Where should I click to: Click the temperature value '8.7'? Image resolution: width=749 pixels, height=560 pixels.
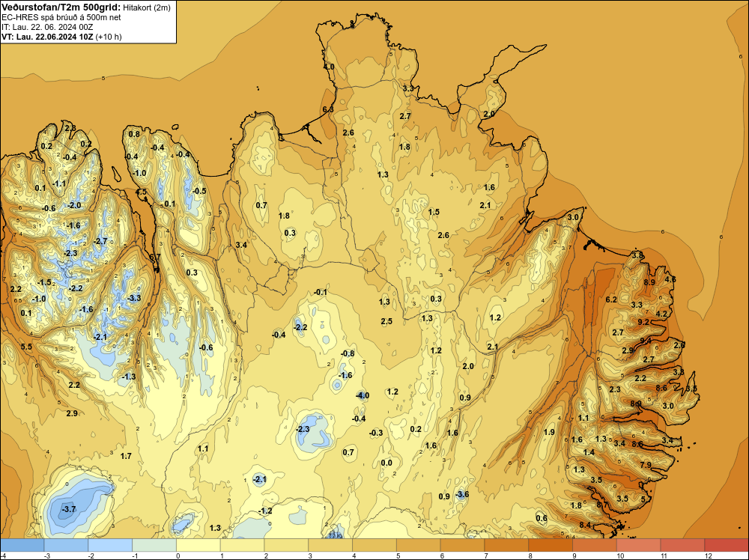tap(602, 504)
